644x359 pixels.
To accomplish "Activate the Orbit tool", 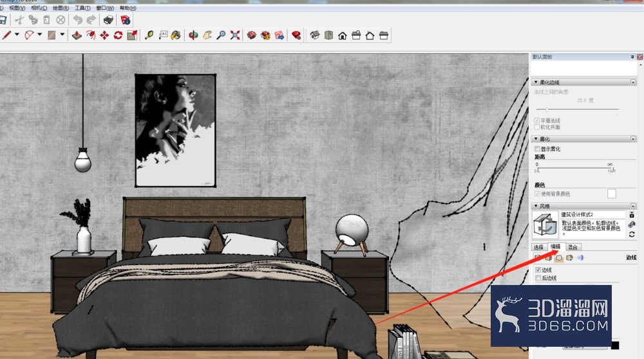I will (193, 35).
